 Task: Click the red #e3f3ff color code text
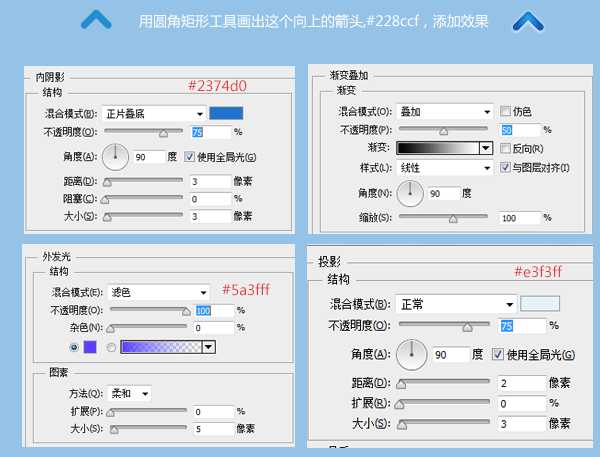538,272
